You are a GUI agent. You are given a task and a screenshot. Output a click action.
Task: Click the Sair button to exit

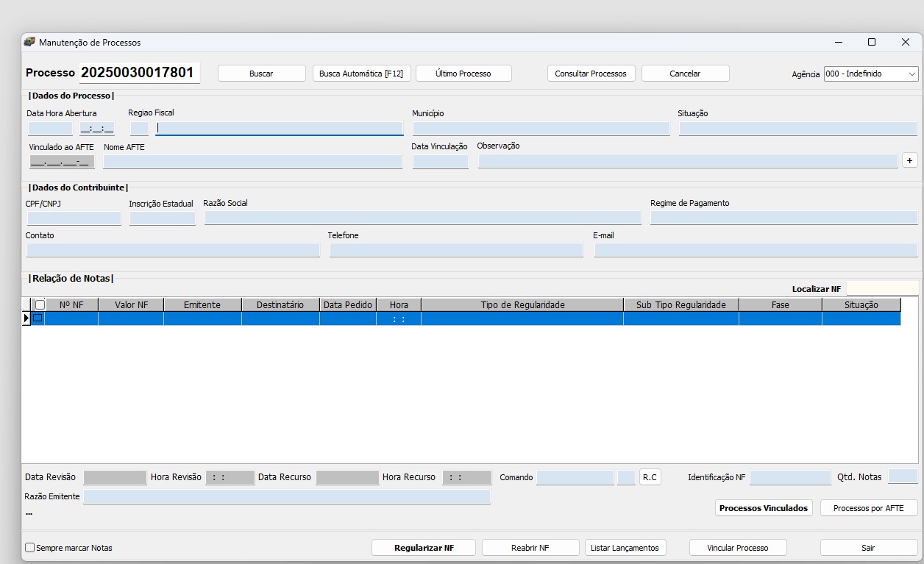coord(868,548)
